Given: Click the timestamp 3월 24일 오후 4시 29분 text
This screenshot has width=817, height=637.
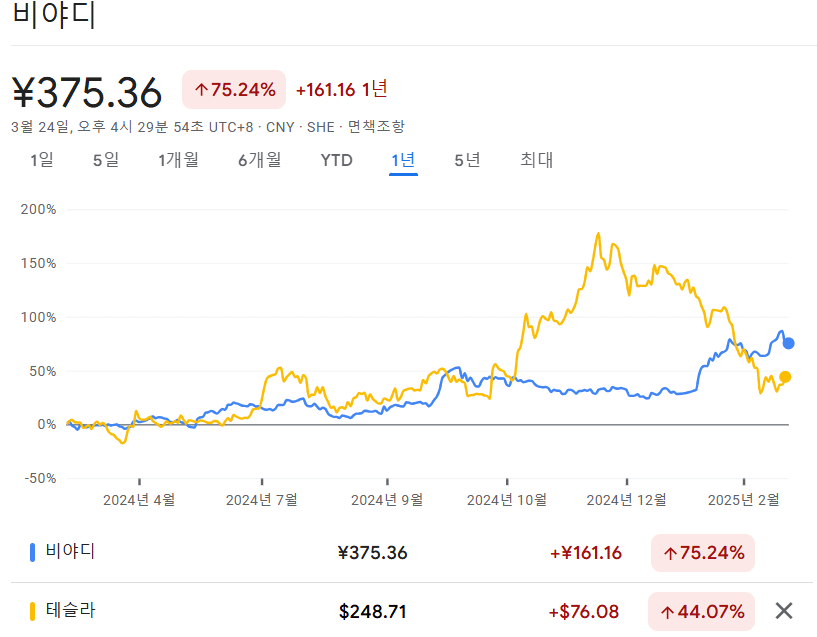Looking at the screenshot, I should [106, 127].
